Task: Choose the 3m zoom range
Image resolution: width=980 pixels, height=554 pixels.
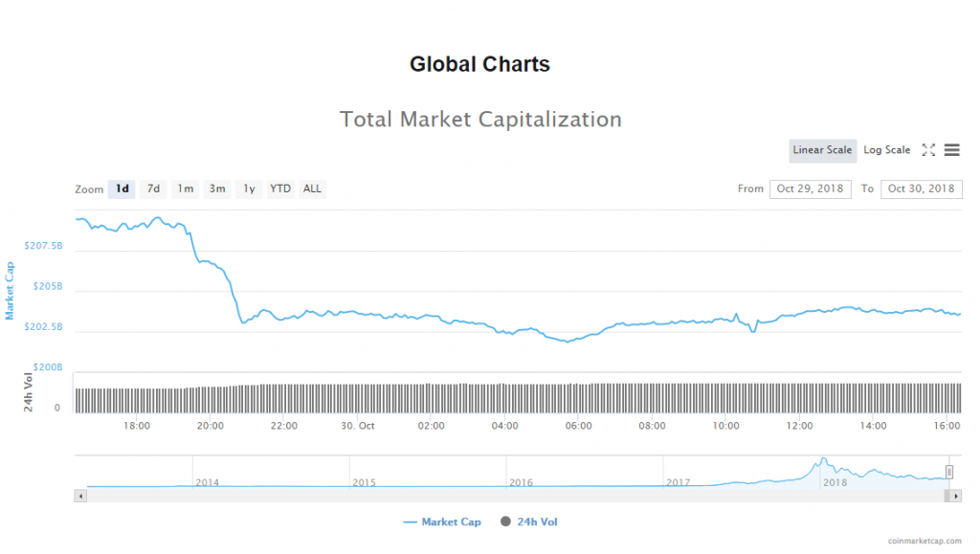Action: (217, 188)
